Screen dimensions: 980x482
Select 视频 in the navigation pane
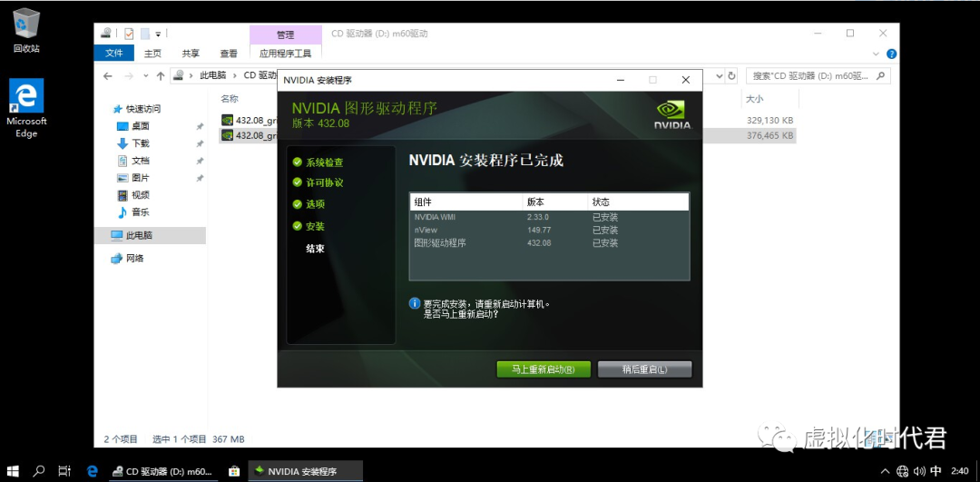tap(140, 195)
